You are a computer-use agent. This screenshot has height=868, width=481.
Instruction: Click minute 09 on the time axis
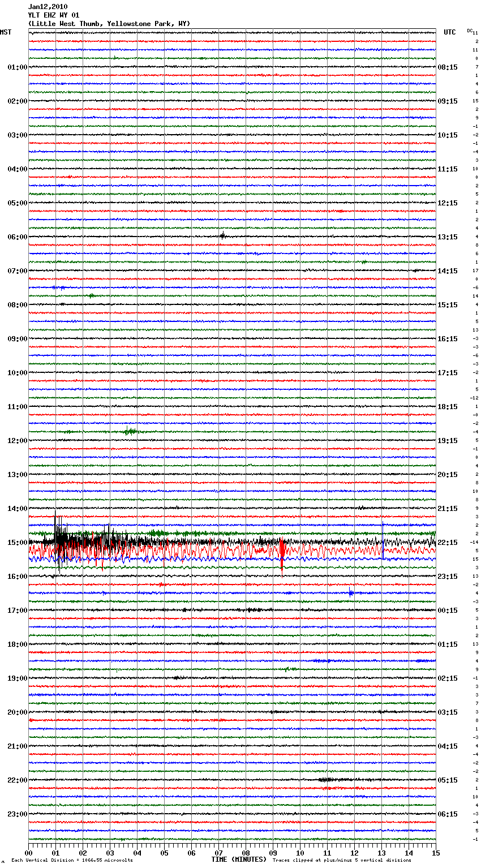[273, 853]
